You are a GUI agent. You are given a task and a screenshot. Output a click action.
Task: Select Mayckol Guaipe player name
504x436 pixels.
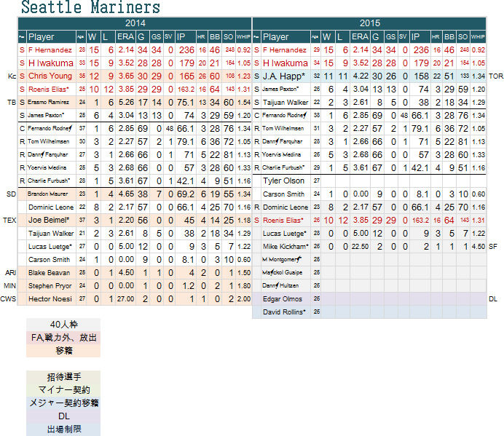tap(282, 272)
